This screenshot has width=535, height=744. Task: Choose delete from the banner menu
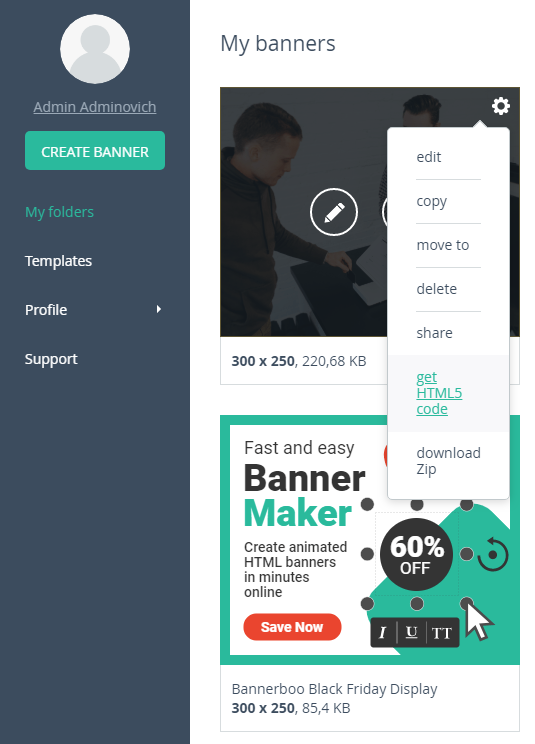click(x=436, y=289)
